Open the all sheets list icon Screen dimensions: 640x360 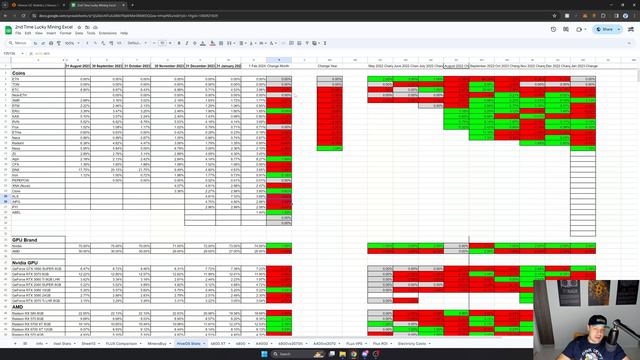tap(25, 344)
